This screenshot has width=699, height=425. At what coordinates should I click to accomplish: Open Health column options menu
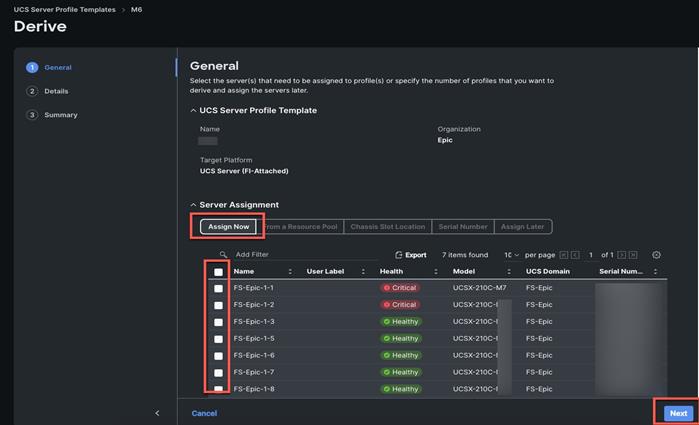click(436, 271)
